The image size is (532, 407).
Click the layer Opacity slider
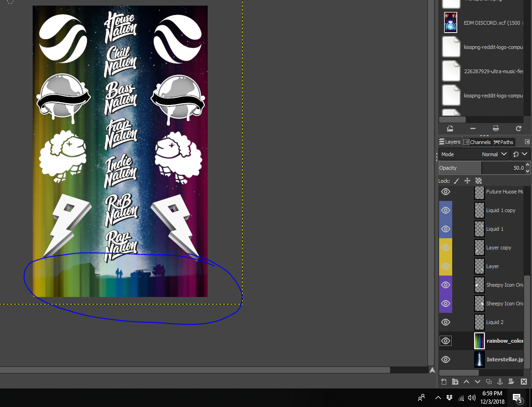[482, 168]
